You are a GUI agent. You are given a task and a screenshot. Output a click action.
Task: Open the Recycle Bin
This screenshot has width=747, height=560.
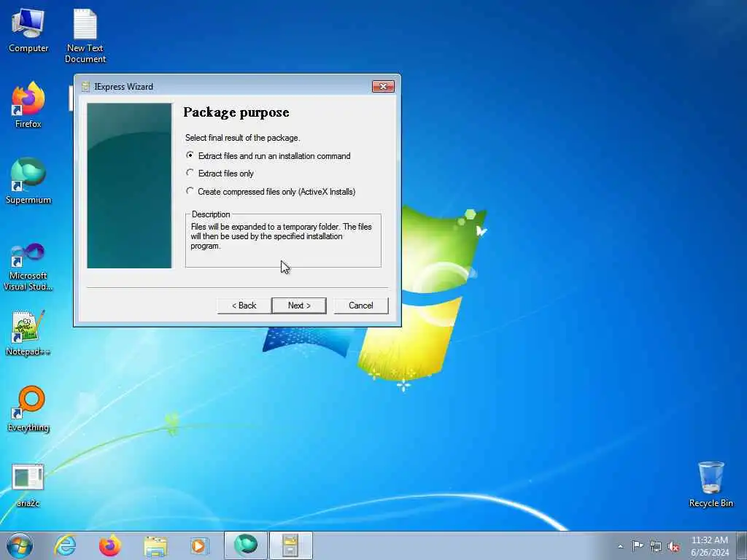[x=711, y=484]
